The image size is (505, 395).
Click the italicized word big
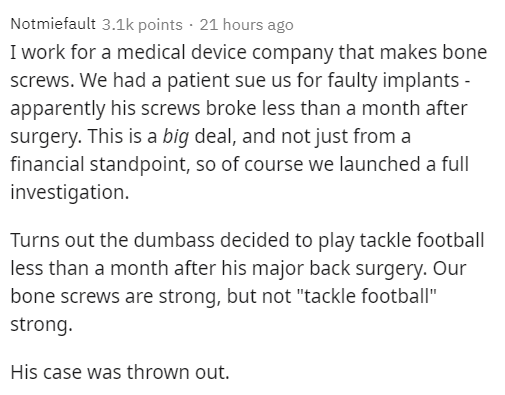175,137
